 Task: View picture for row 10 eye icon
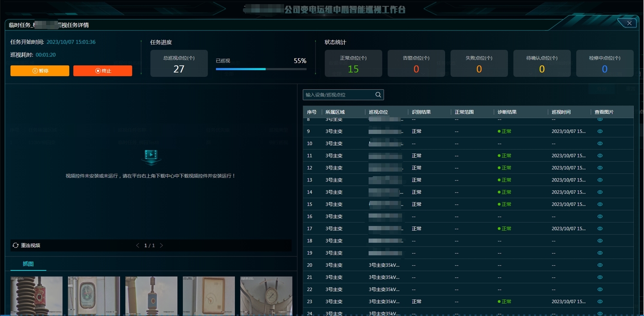(600, 143)
